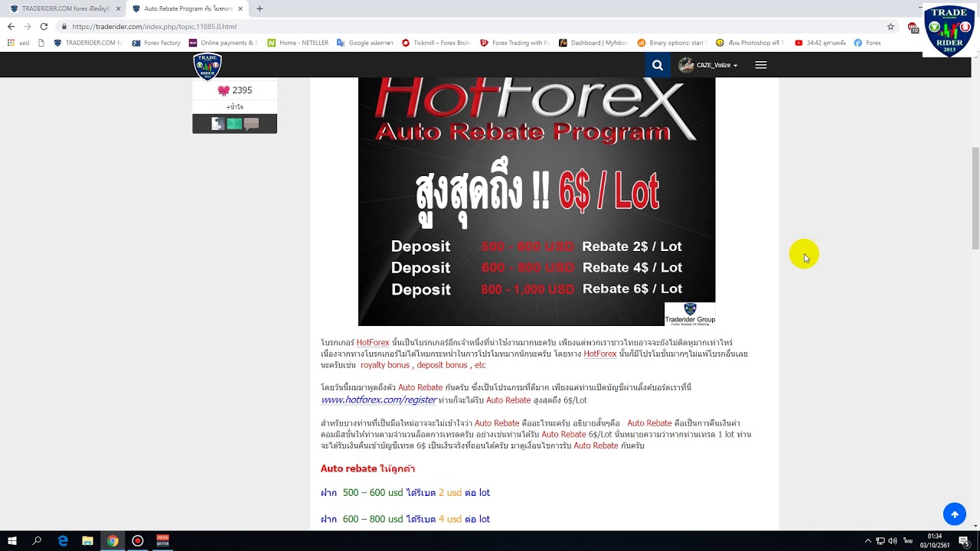The height and width of the screenshot is (551, 980).
Task: Launch Microsoft Edge from taskbar
Action: pyautogui.click(x=63, y=540)
